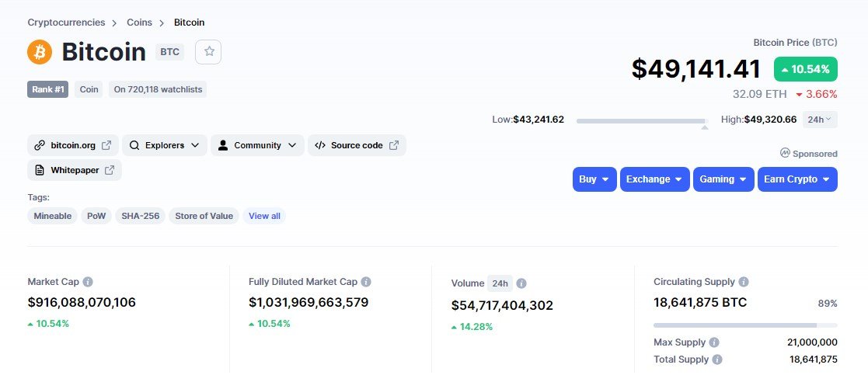Viewport: 868px width, 382px height.
Task: Click the external link icon beside bitcoin.org
Action: [106, 145]
